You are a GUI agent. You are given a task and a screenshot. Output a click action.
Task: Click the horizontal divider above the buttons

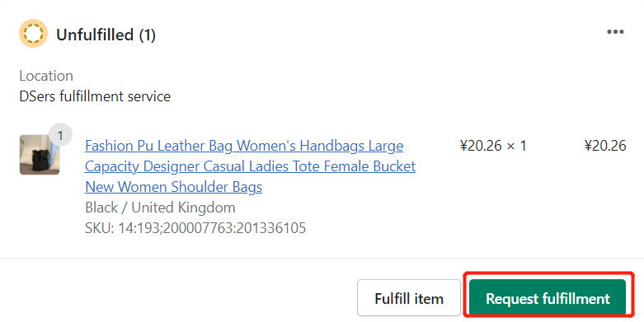tap(322, 259)
